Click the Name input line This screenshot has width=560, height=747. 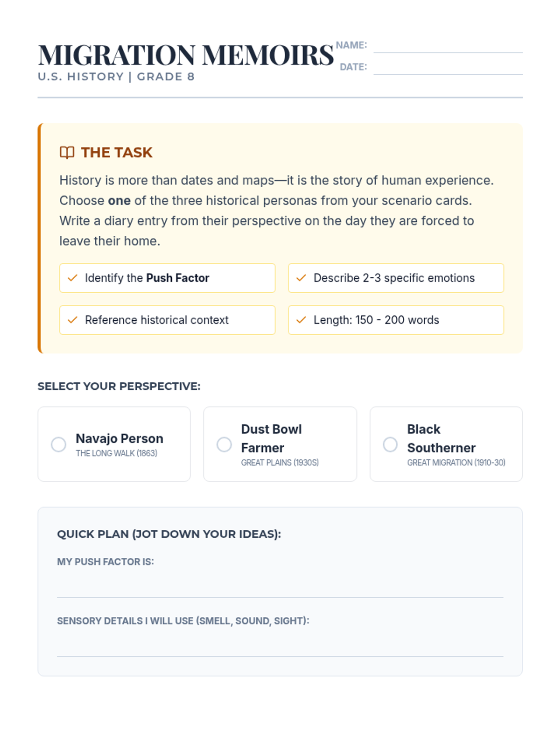pyautogui.click(x=448, y=47)
